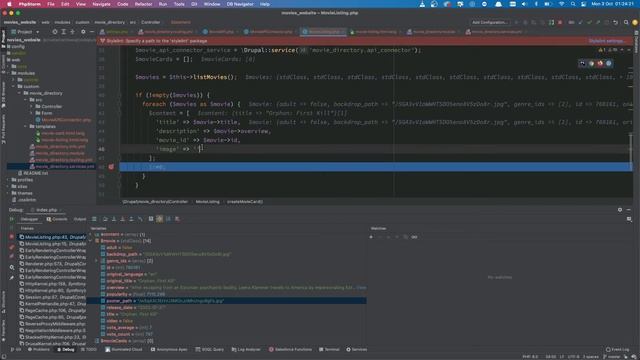This screenshot has height=360, width=640.
Task: Open the Tools menu
Action: [x=179, y=4]
